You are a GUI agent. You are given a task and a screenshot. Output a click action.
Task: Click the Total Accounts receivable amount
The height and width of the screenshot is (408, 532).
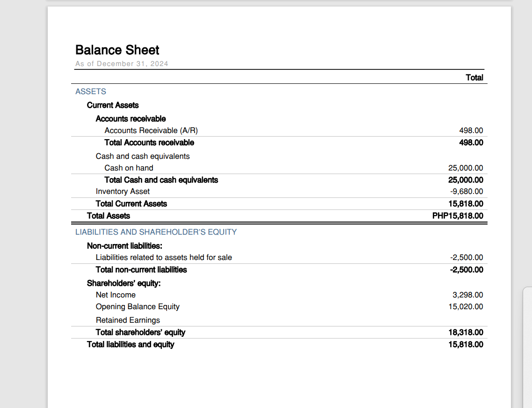pos(471,142)
